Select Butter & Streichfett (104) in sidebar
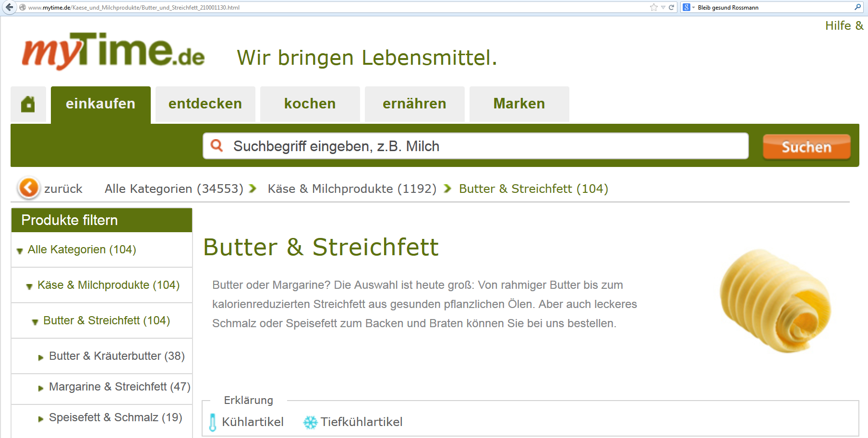 click(x=107, y=320)
